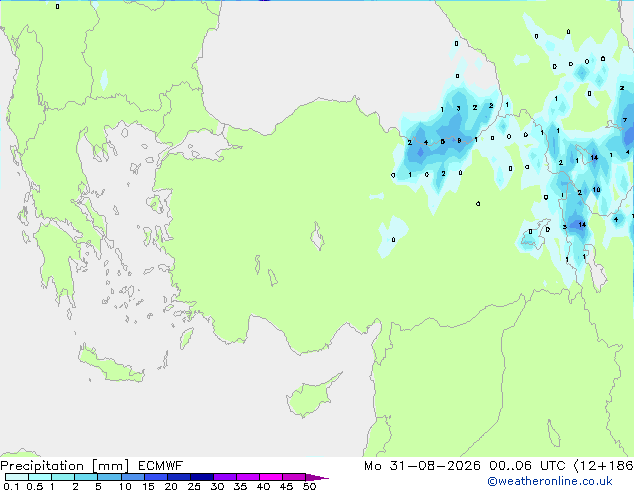
Task: Pick the 45–50 mm legend swatch
Action: click(294, 477)
